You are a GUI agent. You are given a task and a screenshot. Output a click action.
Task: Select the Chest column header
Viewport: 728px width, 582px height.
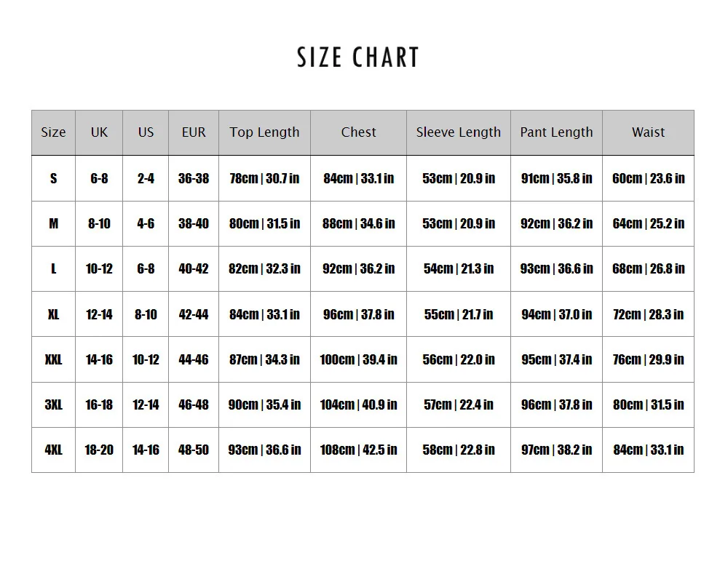coord(358,132)
